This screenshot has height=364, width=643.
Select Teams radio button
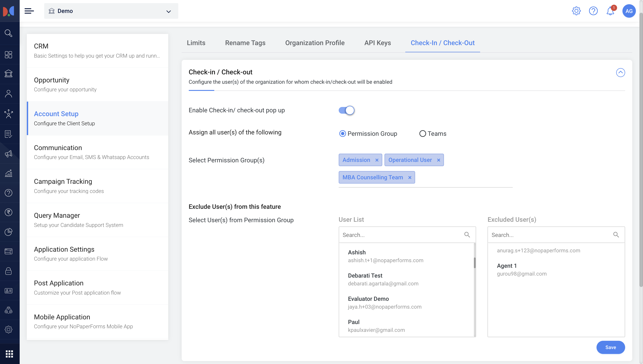pyautogui.click(x=422, y=134)
